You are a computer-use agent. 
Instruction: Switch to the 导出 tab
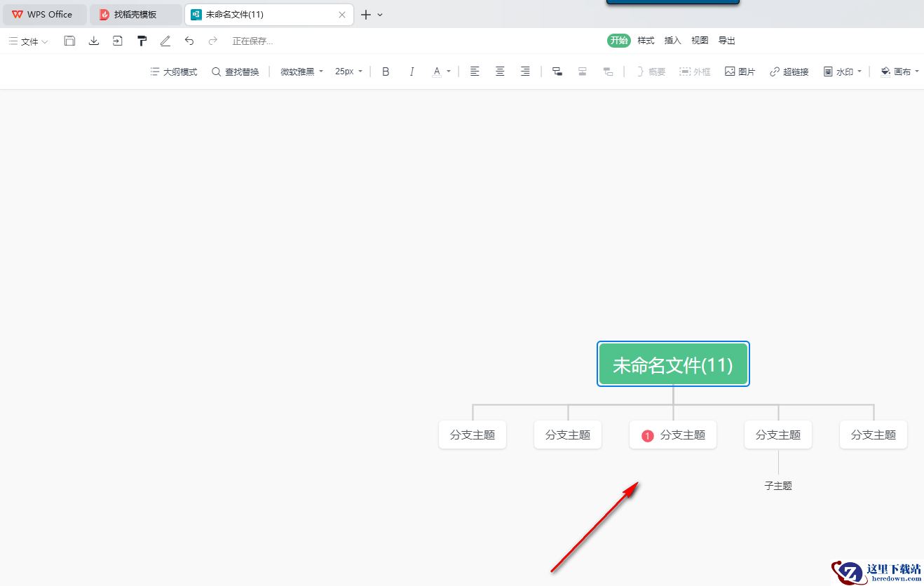click(x=727, y=41)
